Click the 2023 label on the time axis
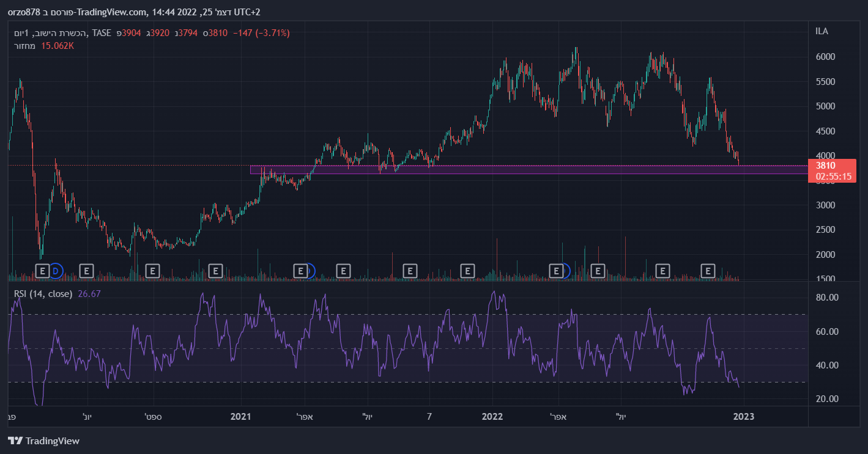This screenshot has width=868, height=454. (x=744, y=417)
